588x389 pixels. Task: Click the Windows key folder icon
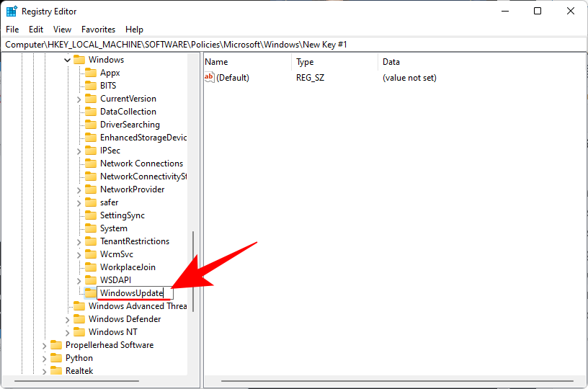(79, 60)
